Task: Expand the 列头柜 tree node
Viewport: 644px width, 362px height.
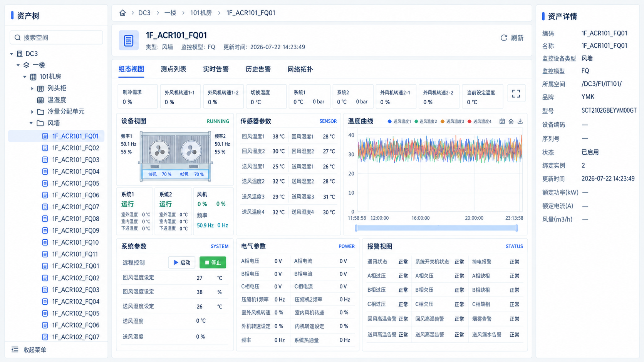Action: pos(32,88)
